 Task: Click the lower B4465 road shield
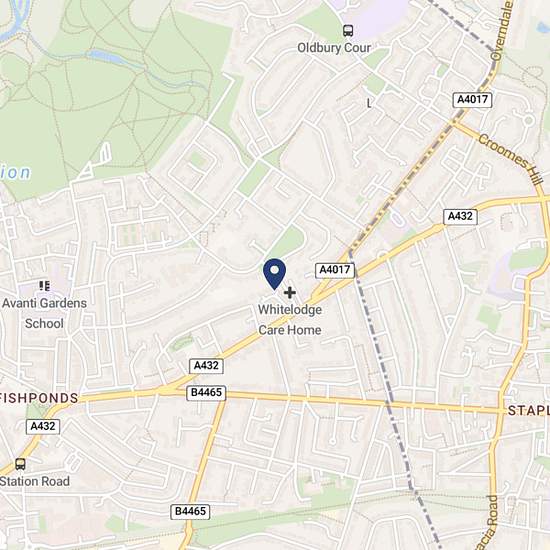tap(190, 512)
